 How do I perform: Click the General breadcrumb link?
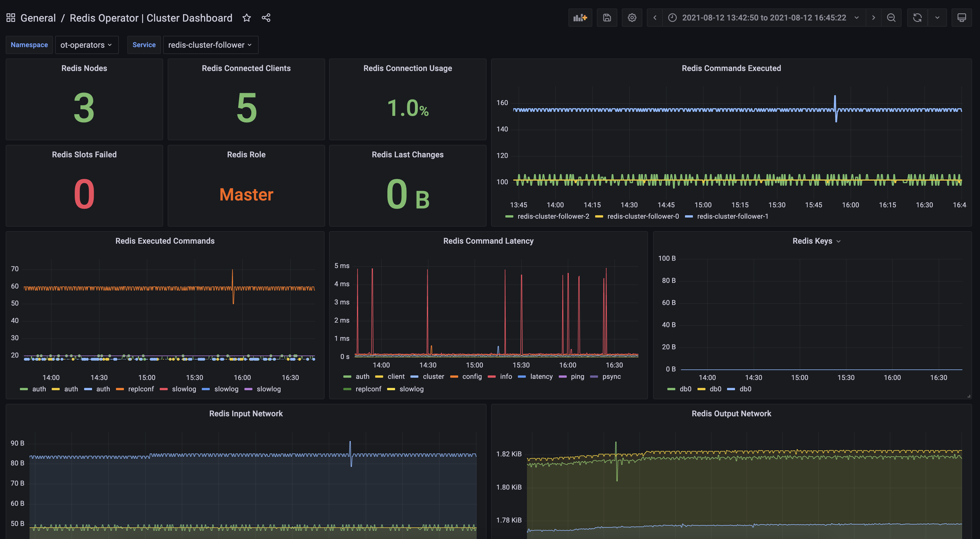coord(38,18)
